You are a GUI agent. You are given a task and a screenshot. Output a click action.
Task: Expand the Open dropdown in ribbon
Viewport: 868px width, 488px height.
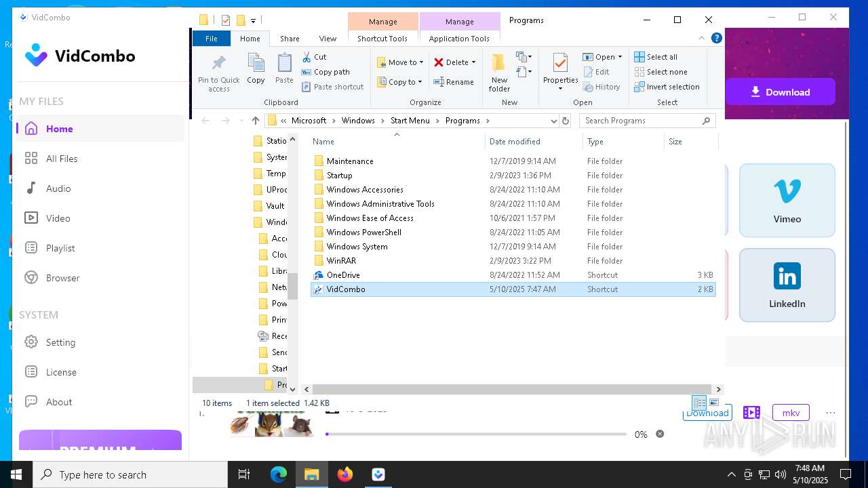click(620, 57)
